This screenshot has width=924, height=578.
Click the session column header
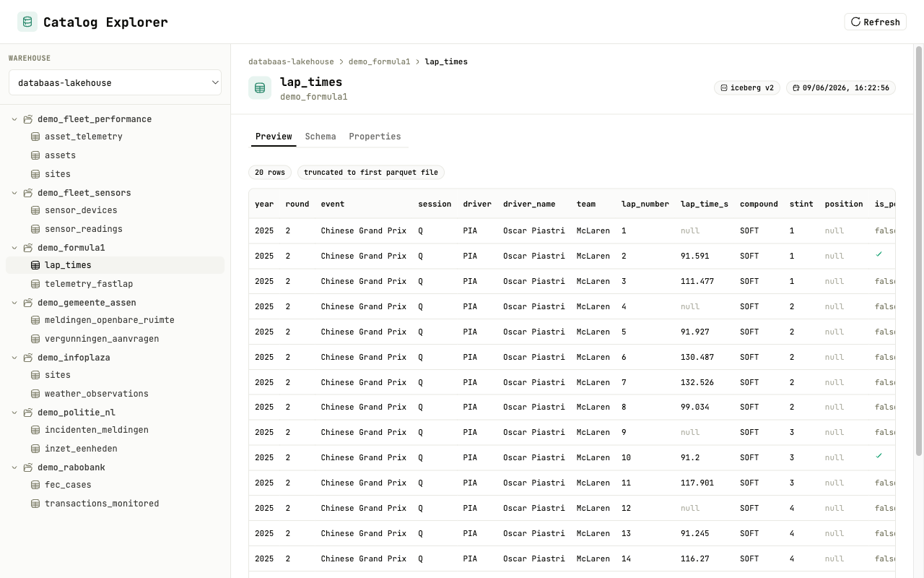pos(435,204)
